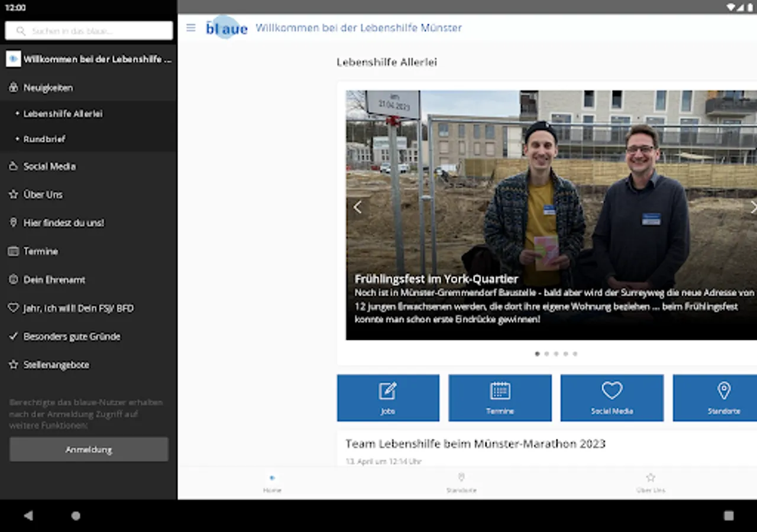Click the 12:00 clock in the status bar
The image size is (757, 532).
pos(15,8)
